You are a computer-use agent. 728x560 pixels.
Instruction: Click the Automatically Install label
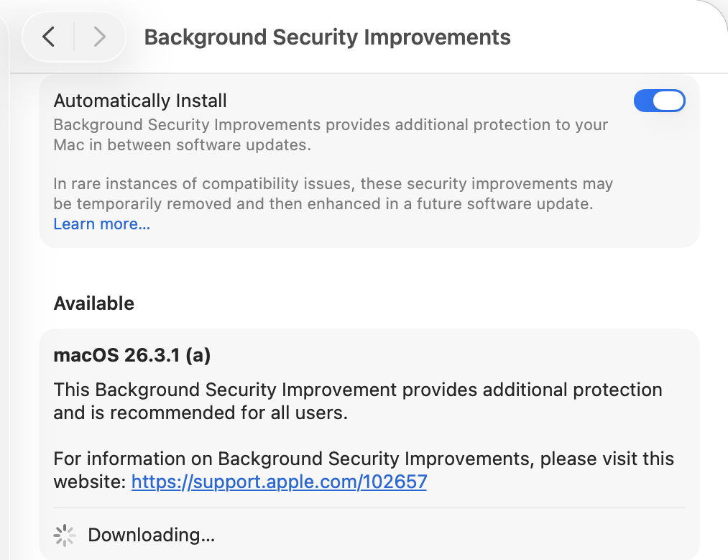click(140, 101)
